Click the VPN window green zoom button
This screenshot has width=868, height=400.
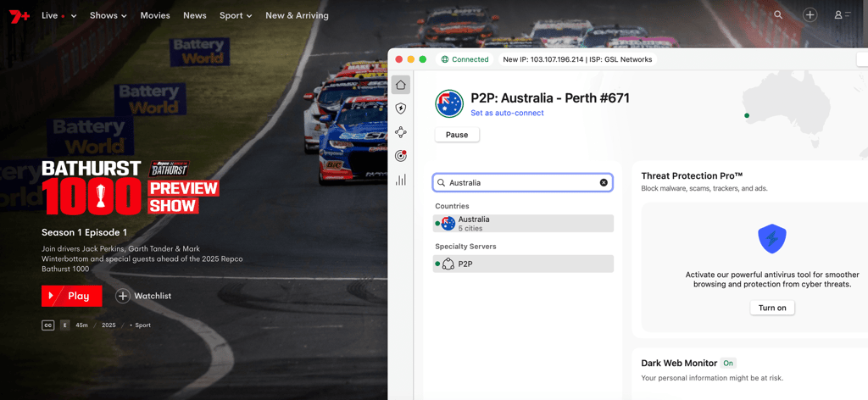click(x=423, y=60)
